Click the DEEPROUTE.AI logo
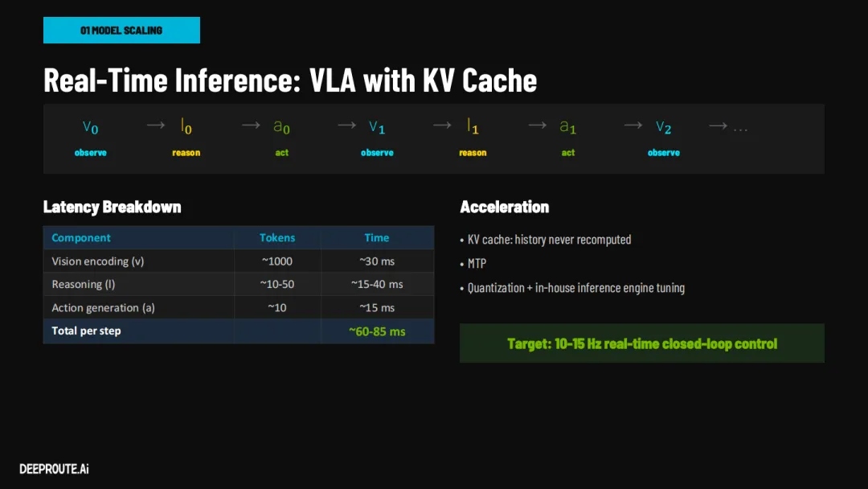The image size is (868, 489). pyautogui.click(x=55, y=469)
